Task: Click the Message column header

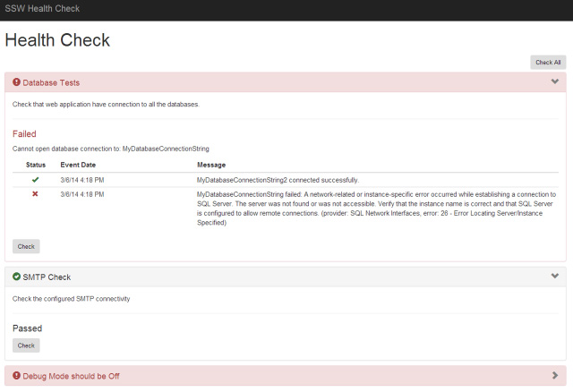Action: [x=211, y=165]
